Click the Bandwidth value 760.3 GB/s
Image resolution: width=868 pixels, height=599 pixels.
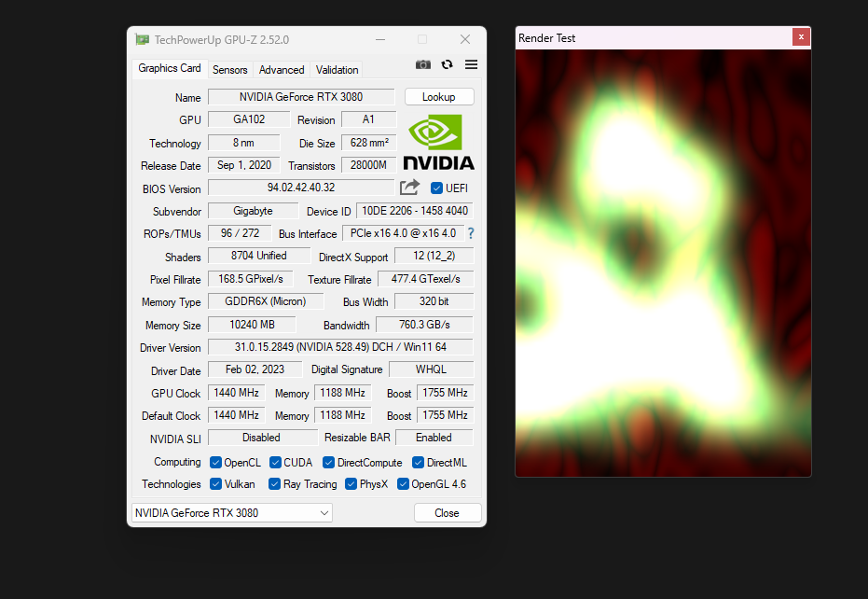424,325
